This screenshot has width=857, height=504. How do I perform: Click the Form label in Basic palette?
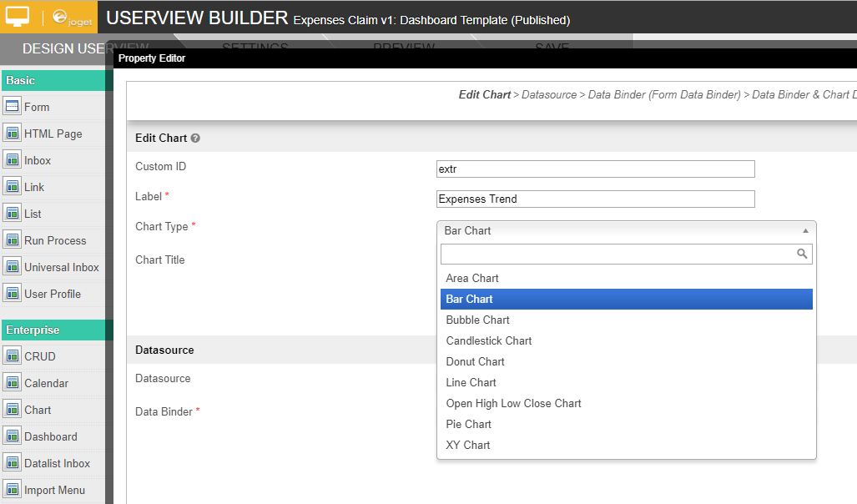[x=37, y=107]
